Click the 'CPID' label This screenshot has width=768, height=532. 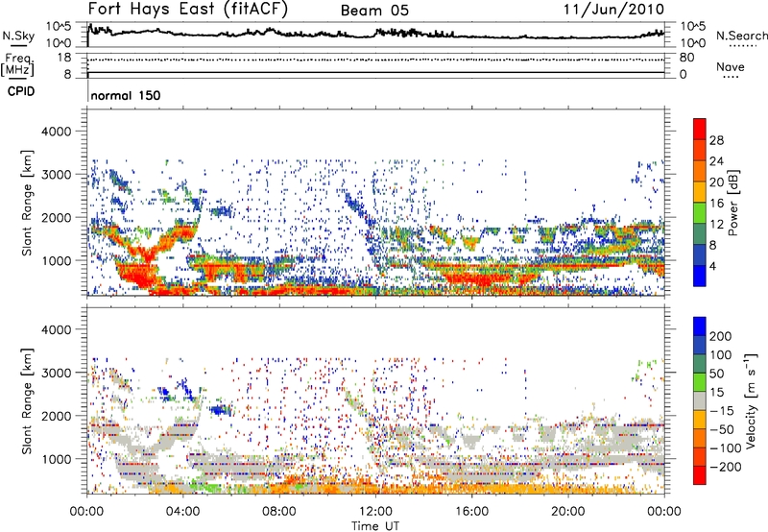click(x=21, y=91)
